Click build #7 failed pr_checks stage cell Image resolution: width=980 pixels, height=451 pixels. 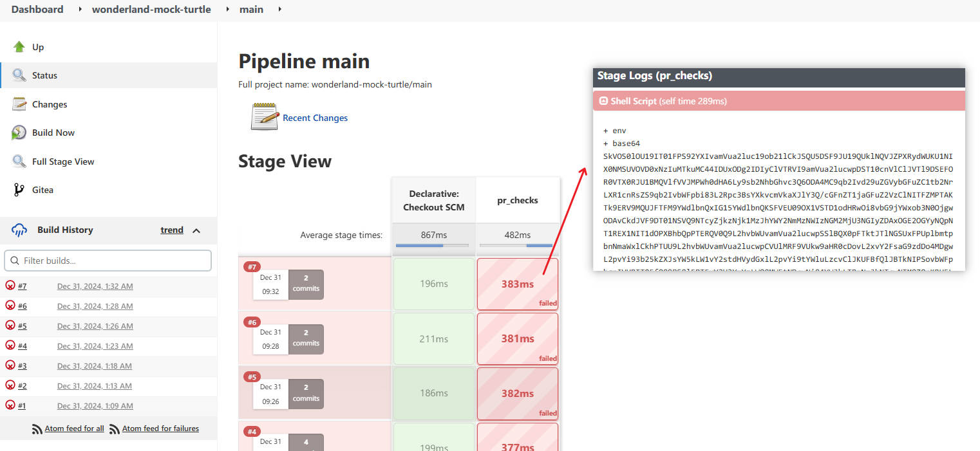coord(518,284)
